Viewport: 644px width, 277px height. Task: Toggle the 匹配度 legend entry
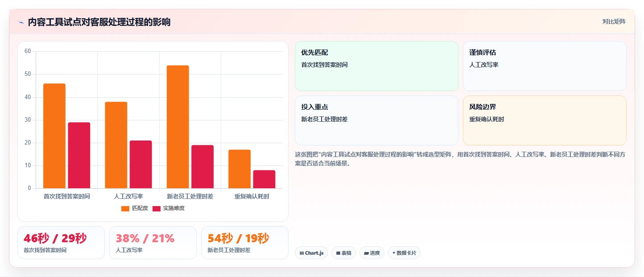[135, 208]
